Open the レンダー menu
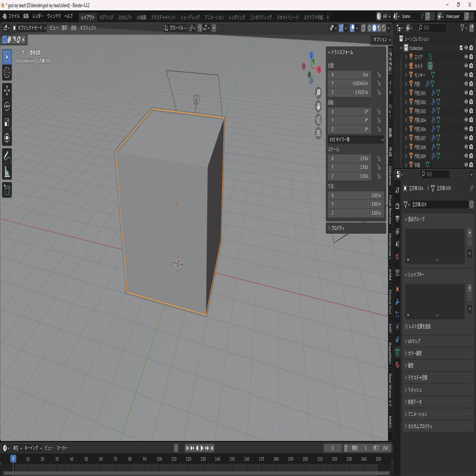The width and height of the screenshot is (476, 476). tap(38, 16)
